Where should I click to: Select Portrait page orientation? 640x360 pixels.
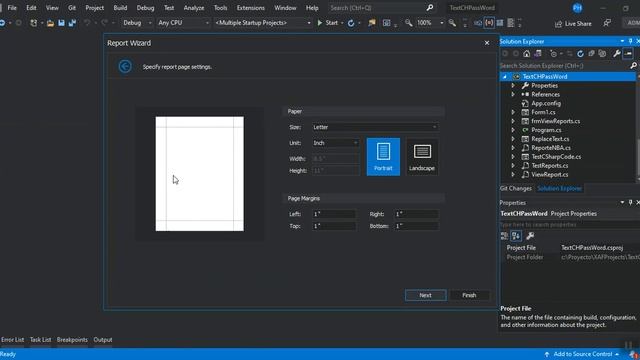[383, 157]
